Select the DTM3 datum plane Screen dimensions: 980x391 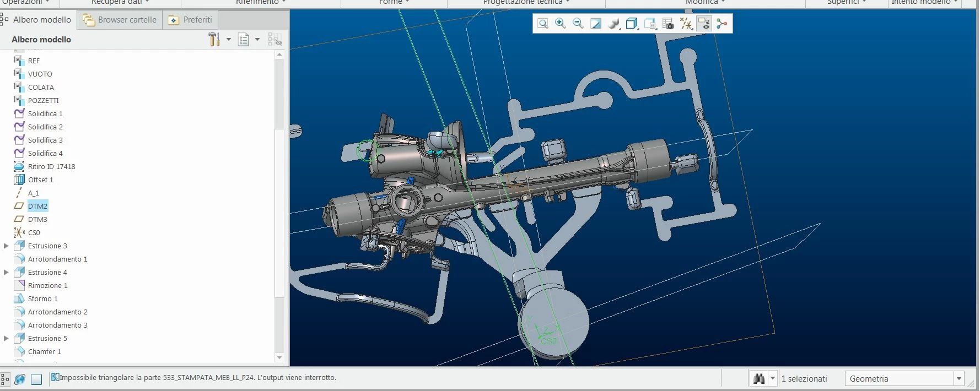coord(37,219)
